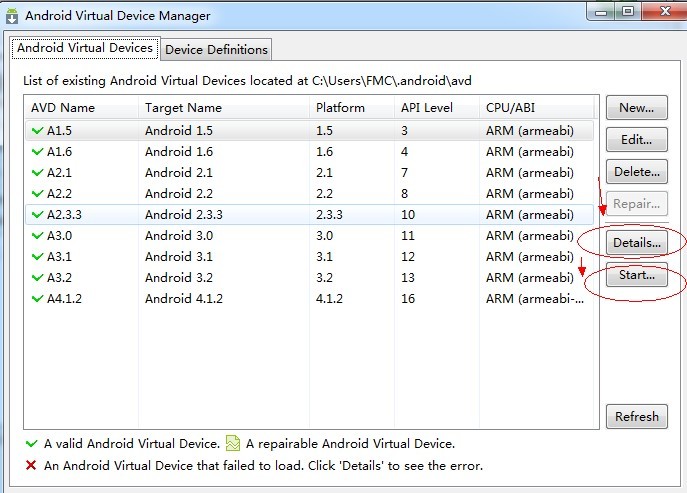Click green checkmark icon of A2.3.3
Viewport: 687px width, 493px height.
[x=38, y=215]
